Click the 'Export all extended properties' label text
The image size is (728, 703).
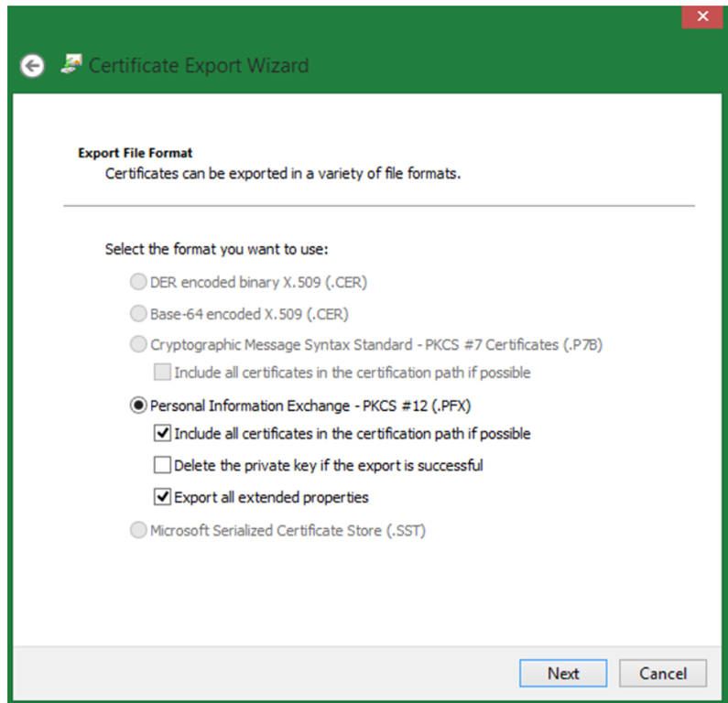coord(270,497)
